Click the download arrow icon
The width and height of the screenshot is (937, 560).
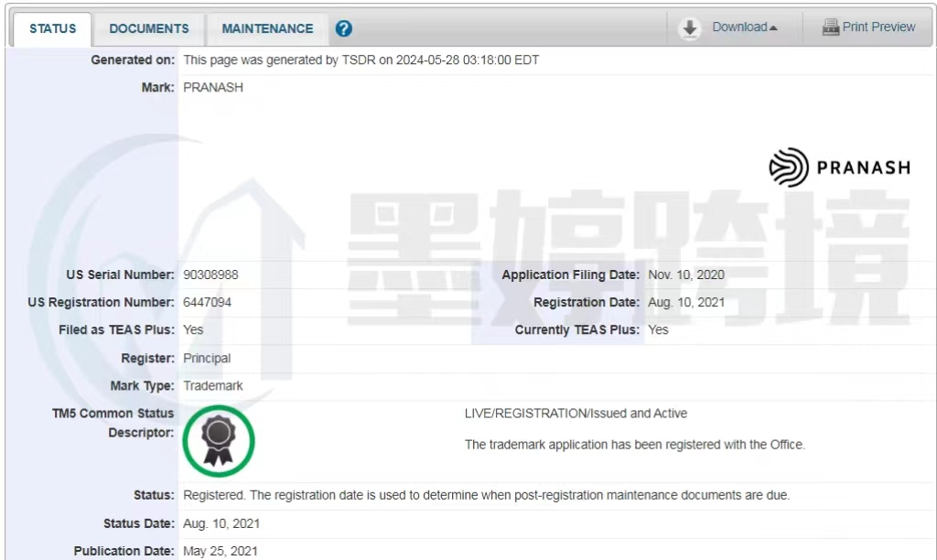(x=690, y=28)
